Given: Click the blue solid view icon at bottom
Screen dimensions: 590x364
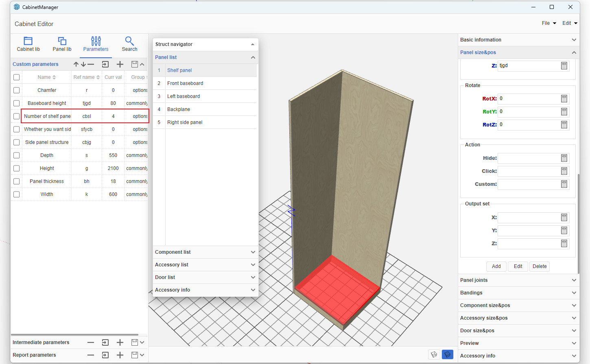Looking at the screenshot, I should click(448, 355).
